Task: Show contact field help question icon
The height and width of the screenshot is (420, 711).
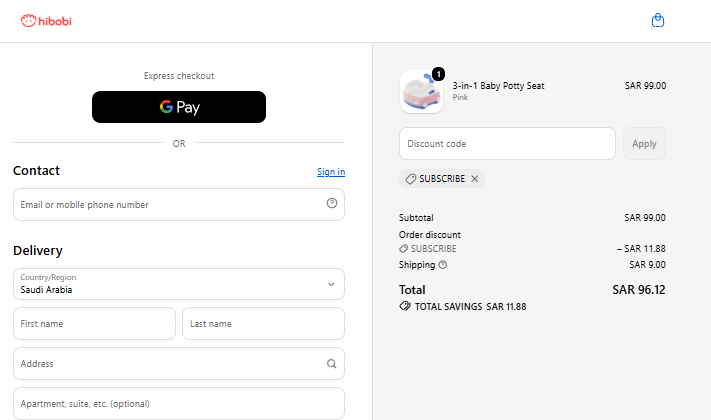Action: pos(332,203)
